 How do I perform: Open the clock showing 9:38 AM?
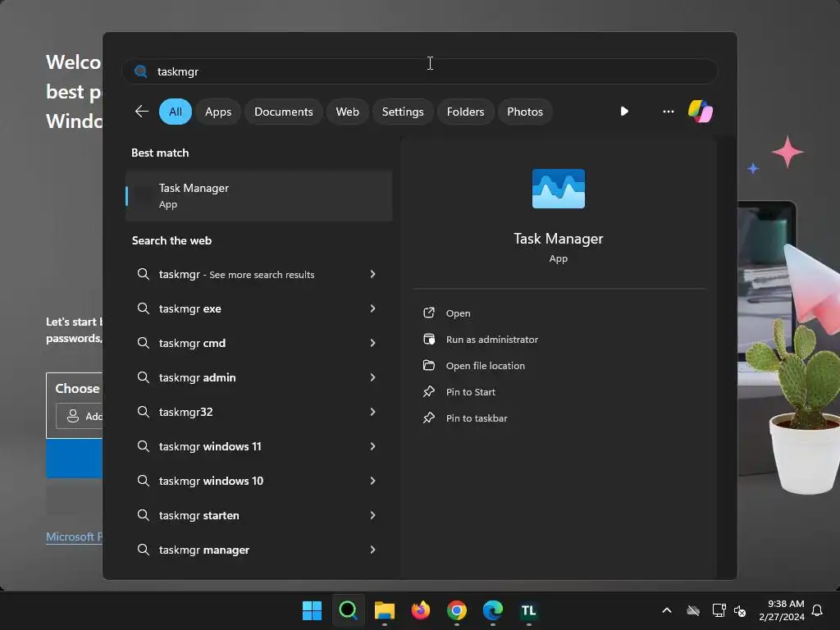click(782, 610)
